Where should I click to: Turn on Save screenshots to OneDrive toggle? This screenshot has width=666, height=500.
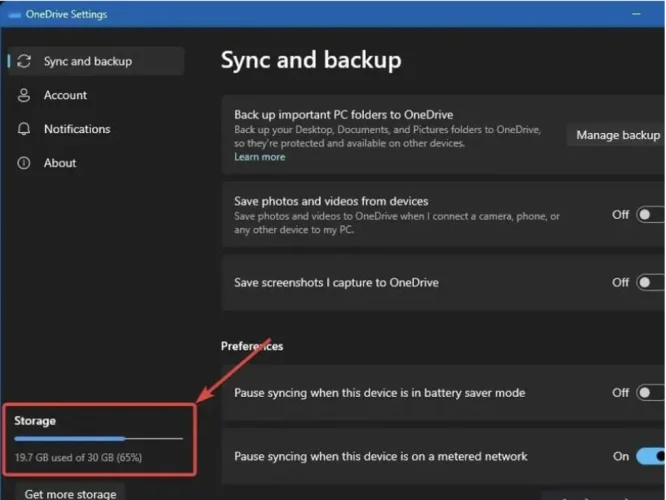coord(650,283)
